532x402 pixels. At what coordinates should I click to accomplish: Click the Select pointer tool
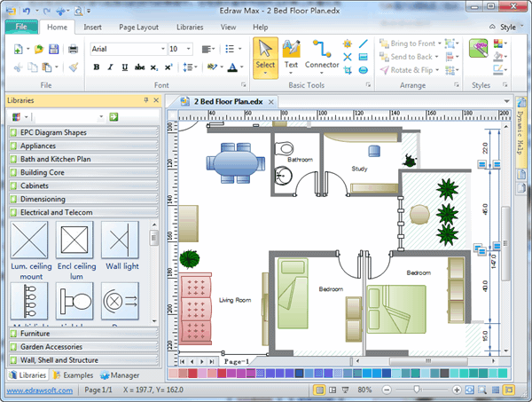pyautogui.click(x=265, y=54)
